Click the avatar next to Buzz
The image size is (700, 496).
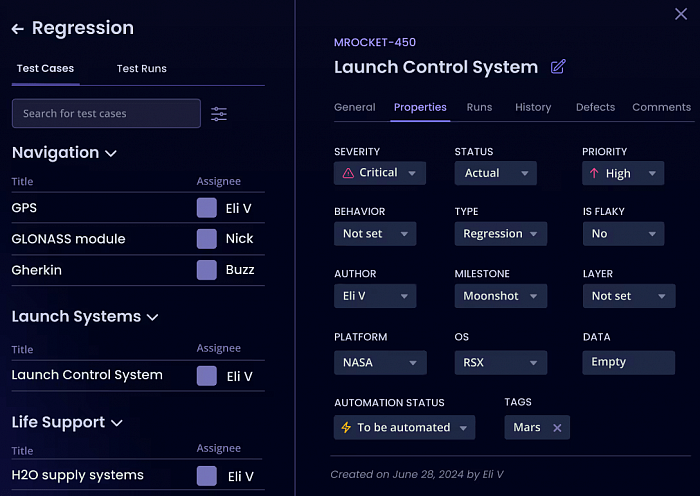(x=207, y=270)
